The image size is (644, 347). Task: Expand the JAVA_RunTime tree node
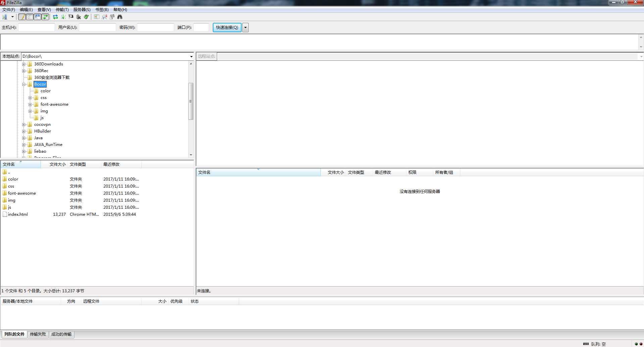24,145
